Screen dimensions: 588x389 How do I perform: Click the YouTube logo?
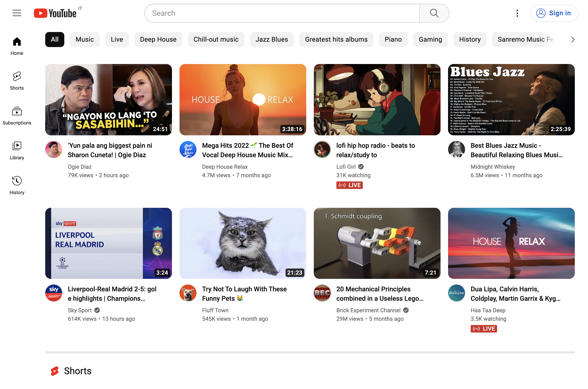(x=55, y=13)
